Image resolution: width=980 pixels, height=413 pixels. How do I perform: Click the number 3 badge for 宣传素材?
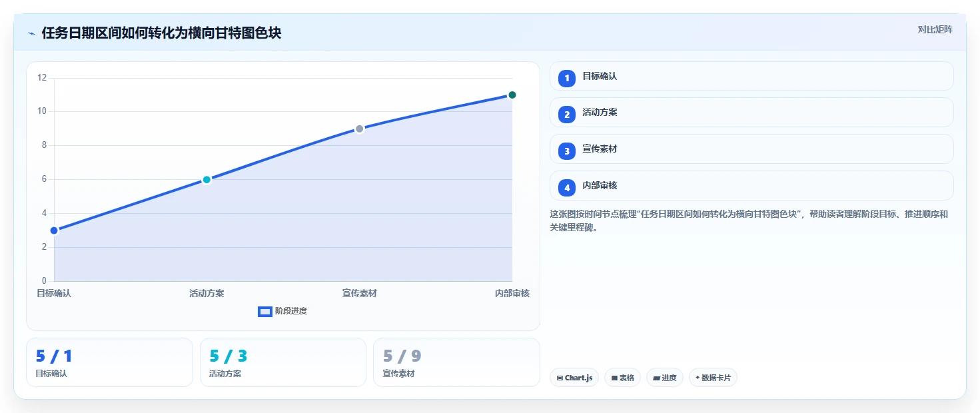(567, 151)
